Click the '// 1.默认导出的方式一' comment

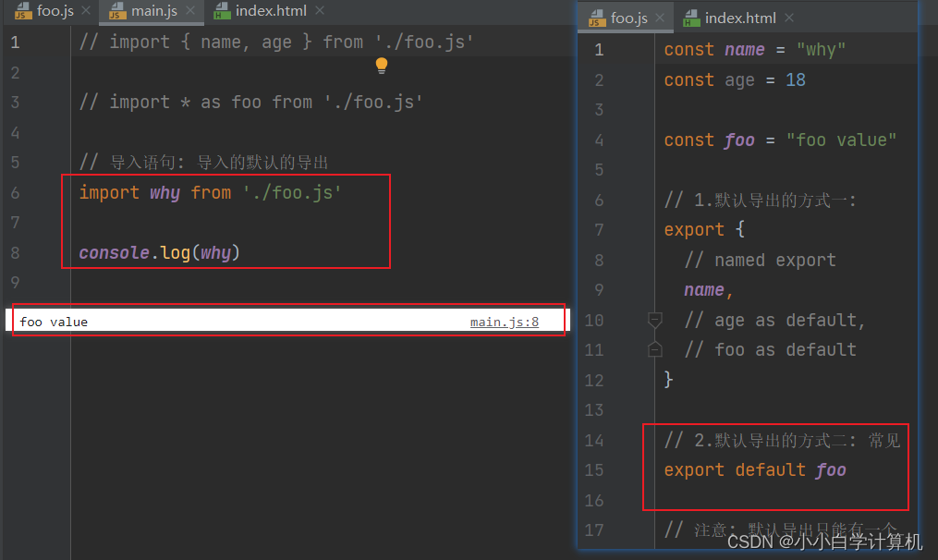click(x=760, y=201)
